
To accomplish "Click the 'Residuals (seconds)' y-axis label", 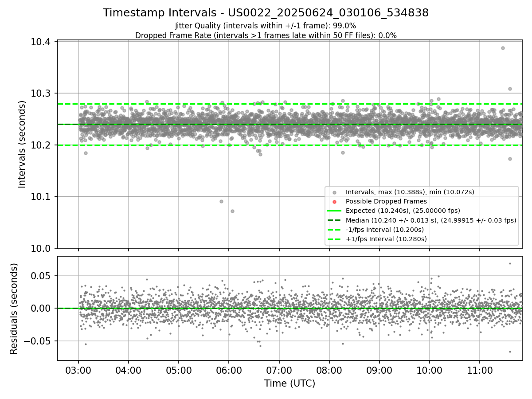I will click(x=14, y=309).
